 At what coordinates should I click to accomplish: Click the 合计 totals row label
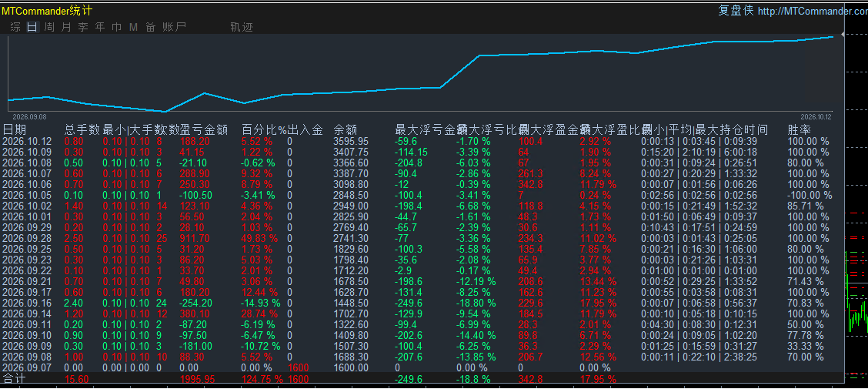point(15,379)
